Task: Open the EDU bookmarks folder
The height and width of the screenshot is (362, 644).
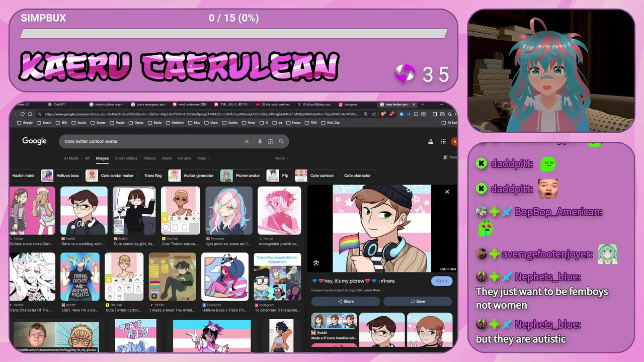Action: pos(62,123)
